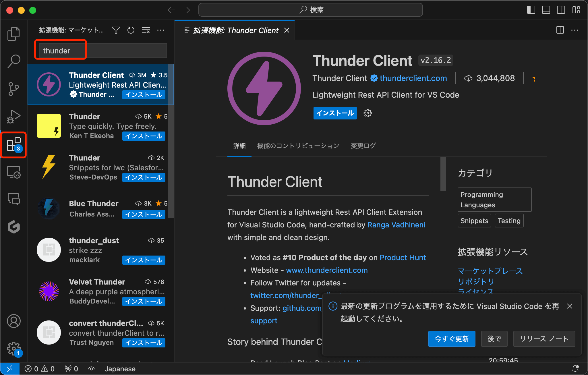Customize layout icon in title bar

[x=576, y=10]
